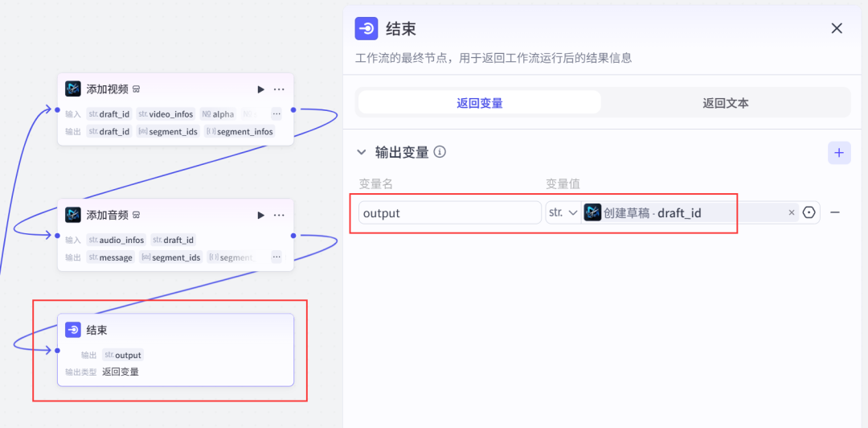Click the output variable name field
The width and height of the screenshot is (868, 428).
(450, 213)
